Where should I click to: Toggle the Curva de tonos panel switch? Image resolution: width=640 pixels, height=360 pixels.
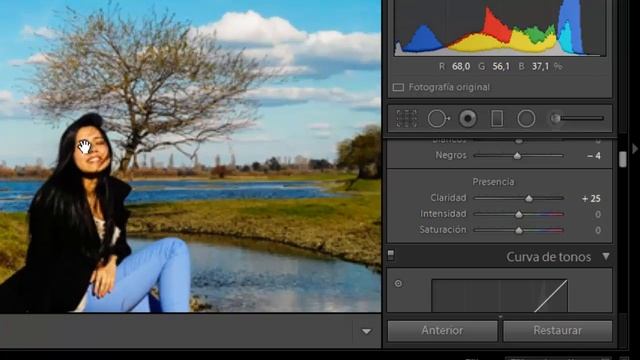(391, 255)
